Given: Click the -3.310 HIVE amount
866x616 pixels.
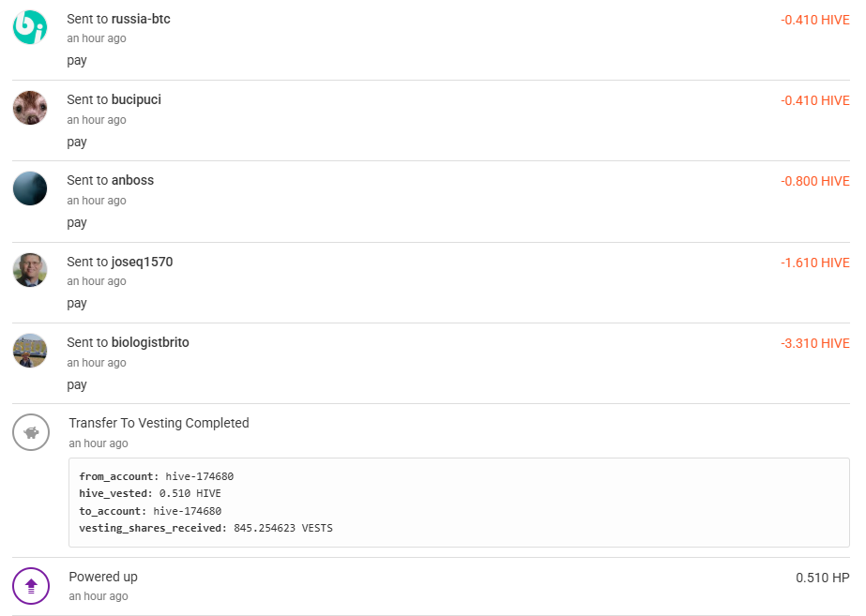Looking at the screenshot, I should tap(814, 343).
